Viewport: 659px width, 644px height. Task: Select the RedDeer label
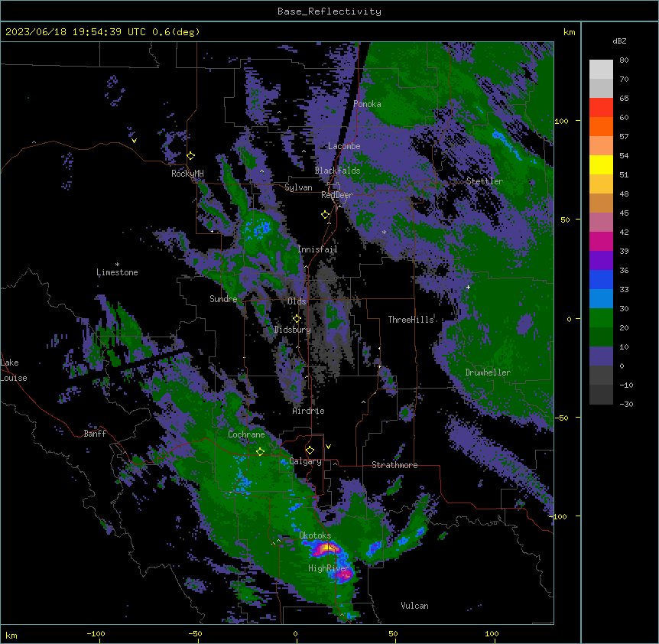pyautogui.click(x=337, y=195)
